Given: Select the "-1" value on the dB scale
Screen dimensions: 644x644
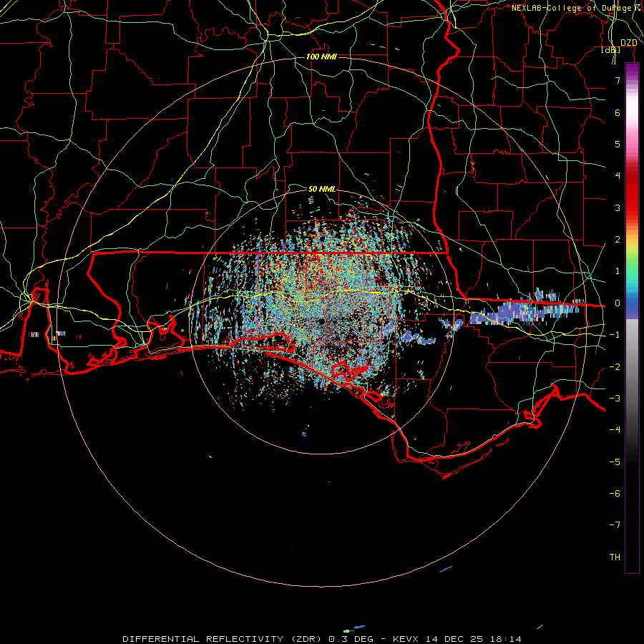Looking at the screenshot, I should point(615,335).
